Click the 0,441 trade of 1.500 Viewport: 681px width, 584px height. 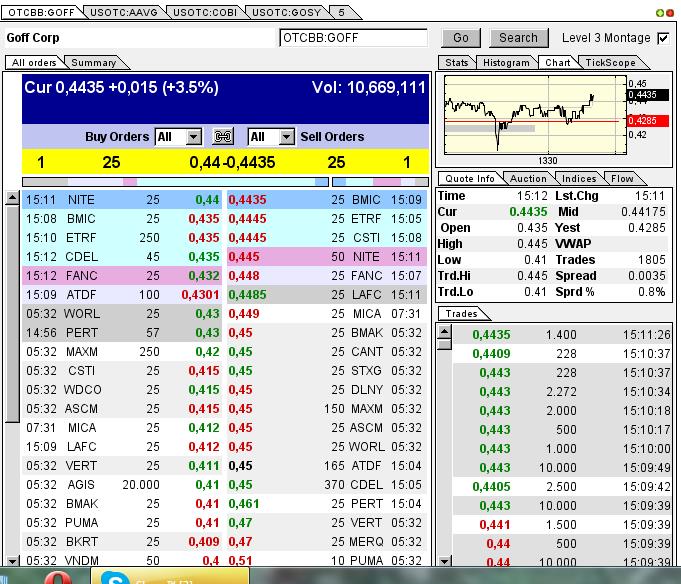(x=562, y=525)
